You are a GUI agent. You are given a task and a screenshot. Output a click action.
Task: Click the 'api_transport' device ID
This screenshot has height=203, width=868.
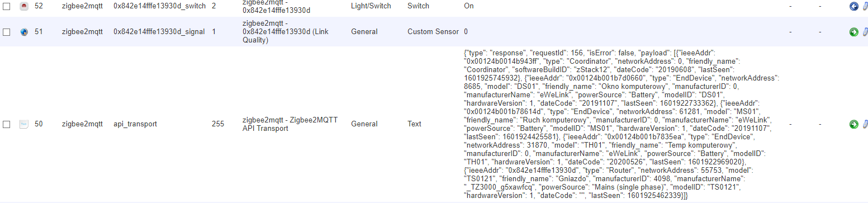[135, 124]
